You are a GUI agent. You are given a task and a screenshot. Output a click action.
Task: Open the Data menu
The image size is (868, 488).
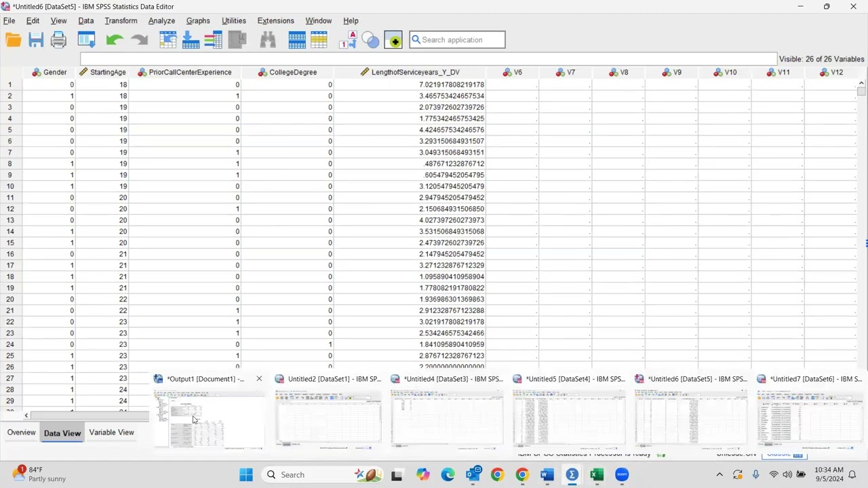click(86, 21)
